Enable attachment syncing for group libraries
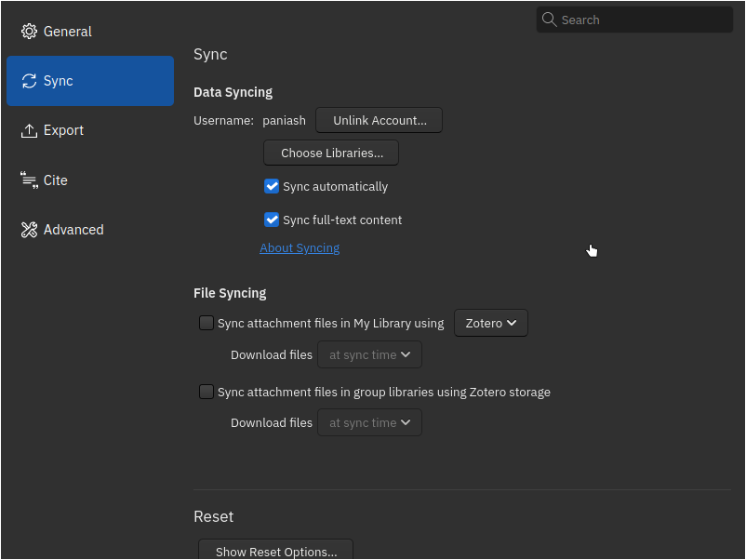 tap(206, 392)
